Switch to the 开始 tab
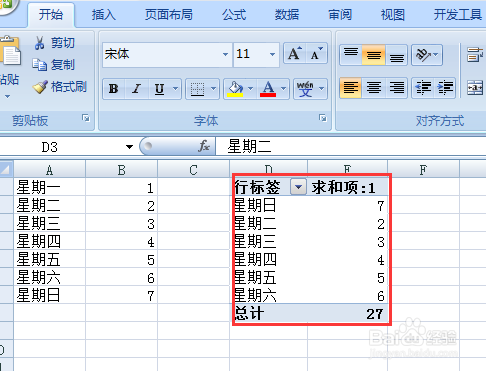 (x=51, y=15)
